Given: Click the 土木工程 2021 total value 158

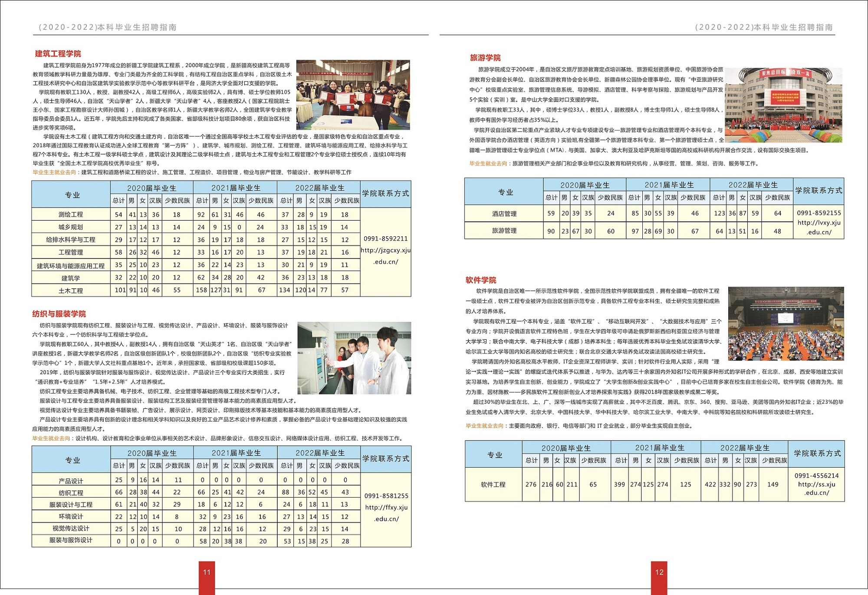Looking at the screenshot, I should click(x=201, y=290).
